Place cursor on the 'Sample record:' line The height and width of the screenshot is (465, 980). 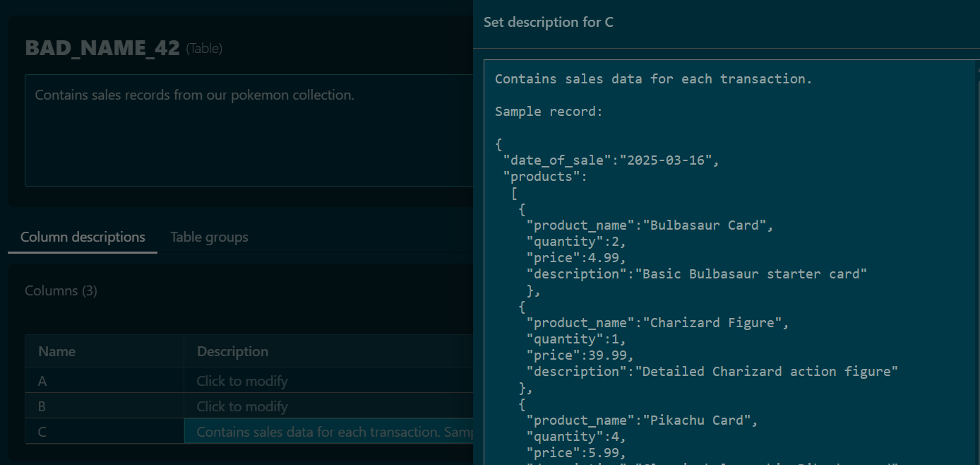pos(549,112)
